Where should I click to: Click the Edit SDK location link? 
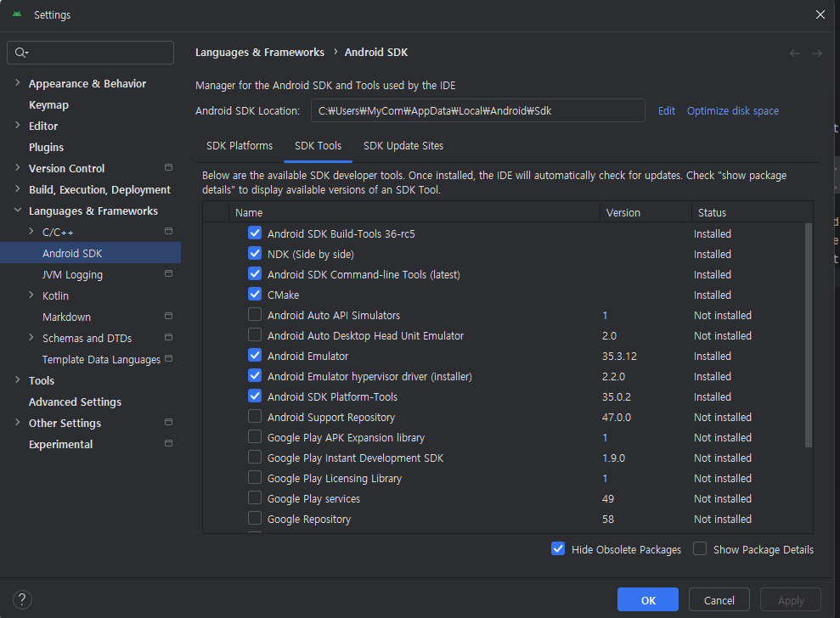point(667,111)
